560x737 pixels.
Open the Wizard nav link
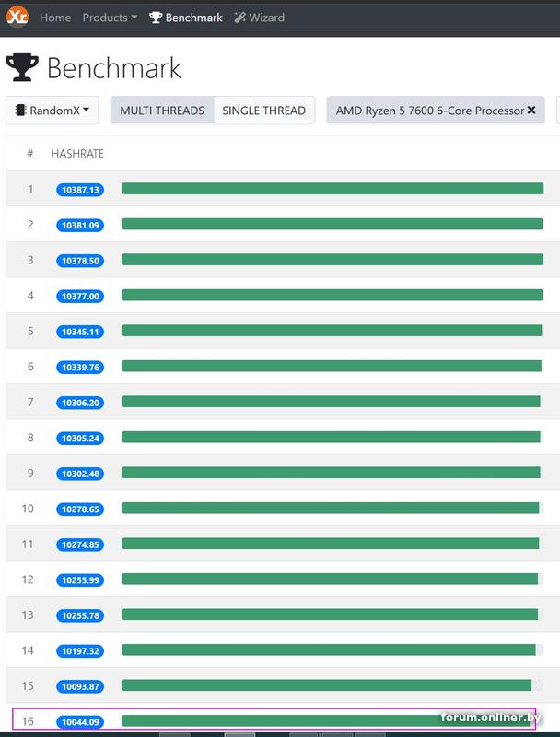(260, 18)
